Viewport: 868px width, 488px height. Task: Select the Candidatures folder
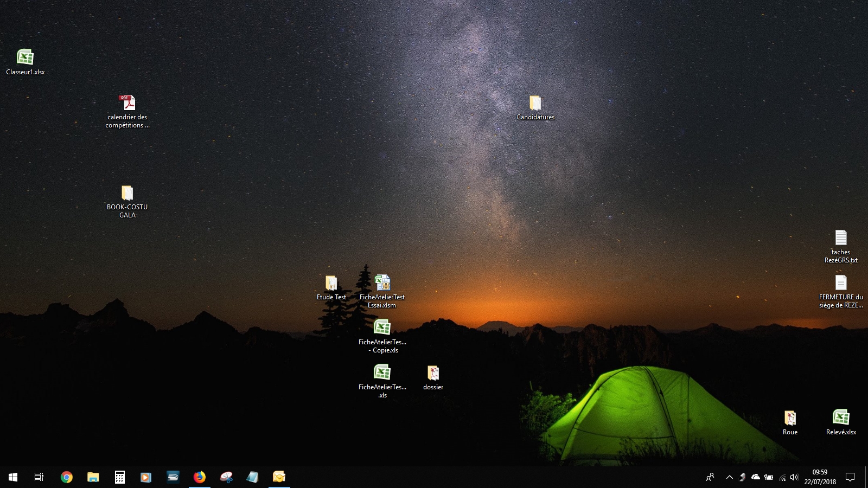535,107
